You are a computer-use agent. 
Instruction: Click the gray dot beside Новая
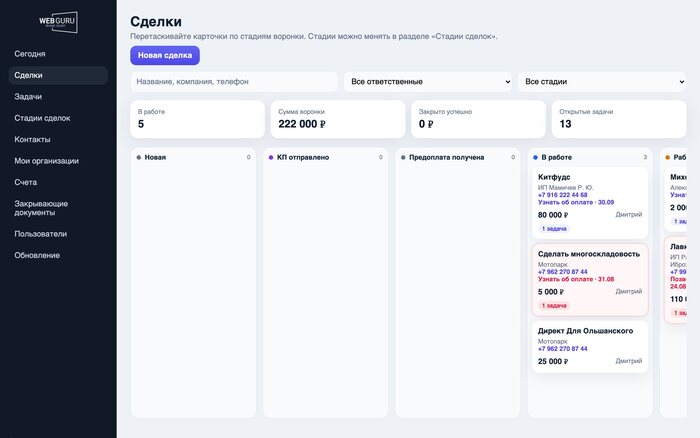tap(139, 157)
